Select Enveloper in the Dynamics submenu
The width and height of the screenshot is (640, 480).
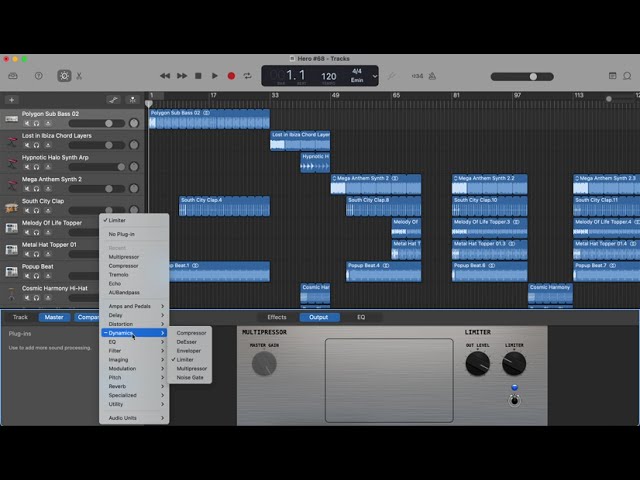[190, 351]
